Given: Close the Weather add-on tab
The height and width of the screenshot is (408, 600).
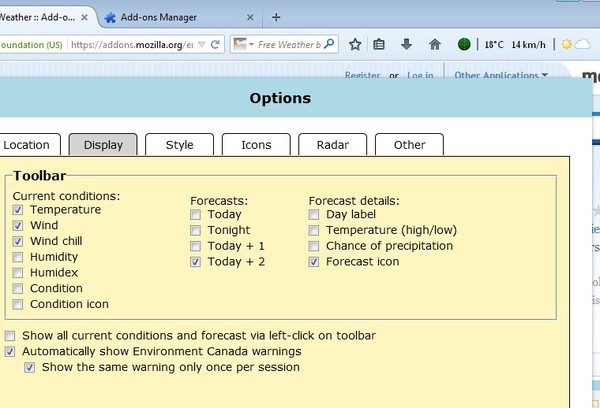Looking at the screenshot, I should 85,17.
